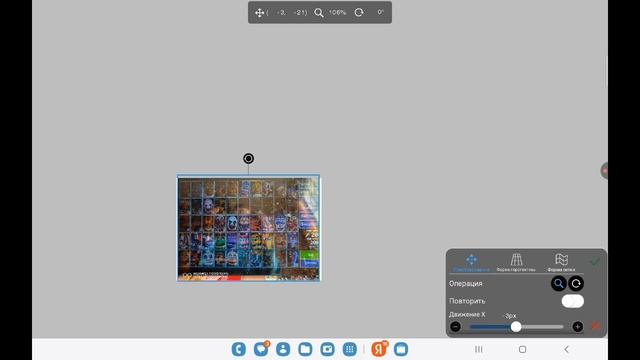Choose the rotate operation button
640x360 pixels.
click(x=576, y=283)
